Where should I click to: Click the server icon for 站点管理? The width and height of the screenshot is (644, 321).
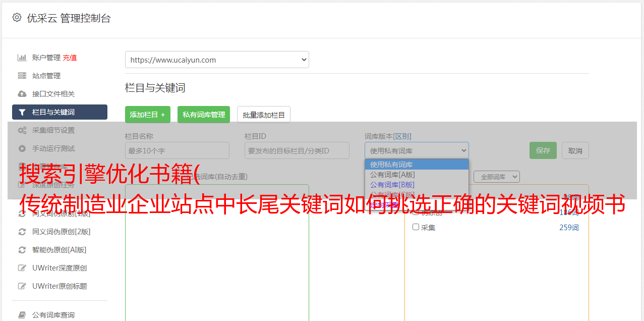22,76
